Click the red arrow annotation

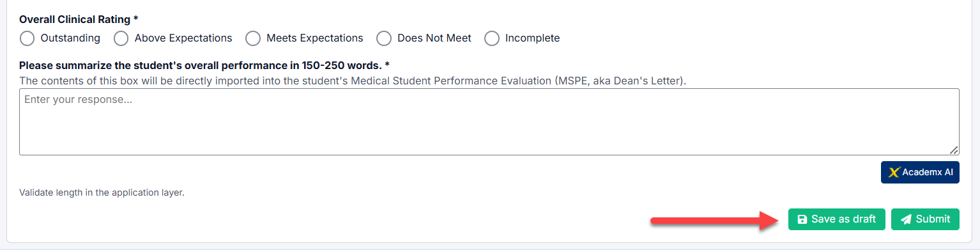point(714,221)
